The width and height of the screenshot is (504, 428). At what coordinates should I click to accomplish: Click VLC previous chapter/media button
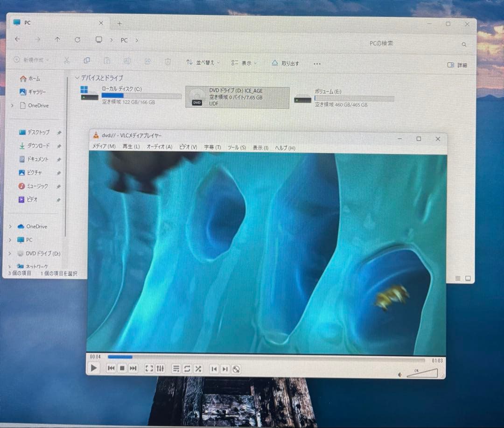[x=111, y=368]
